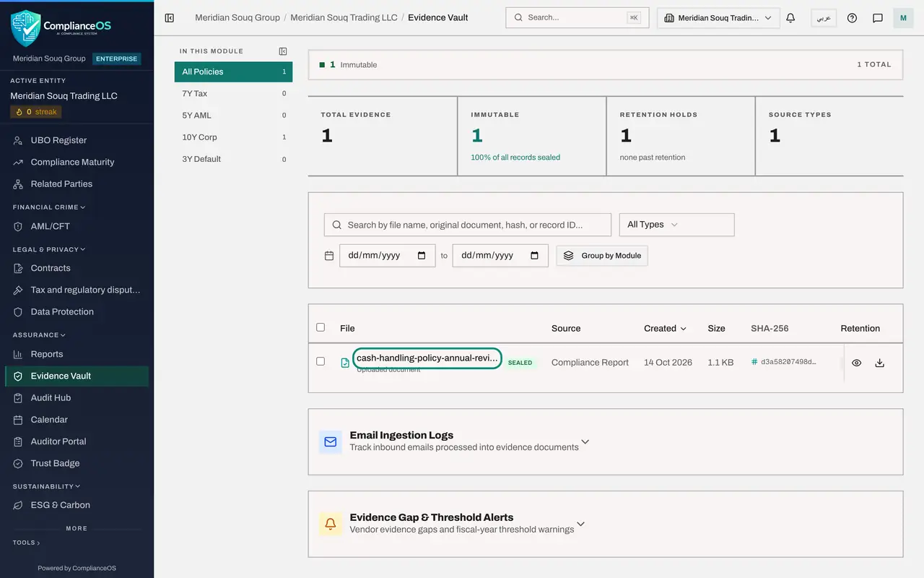
Task: Select the 3Y Default retention filter
Action: (233, 159)
